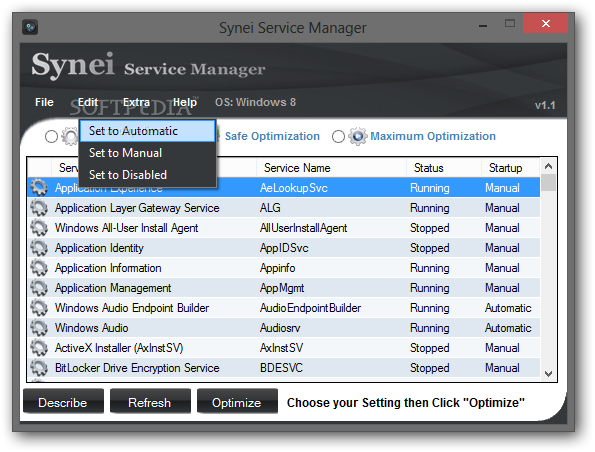Select the Application Management service
The height and width of the screenshot is (452, 595).
(x=113, y=288)
